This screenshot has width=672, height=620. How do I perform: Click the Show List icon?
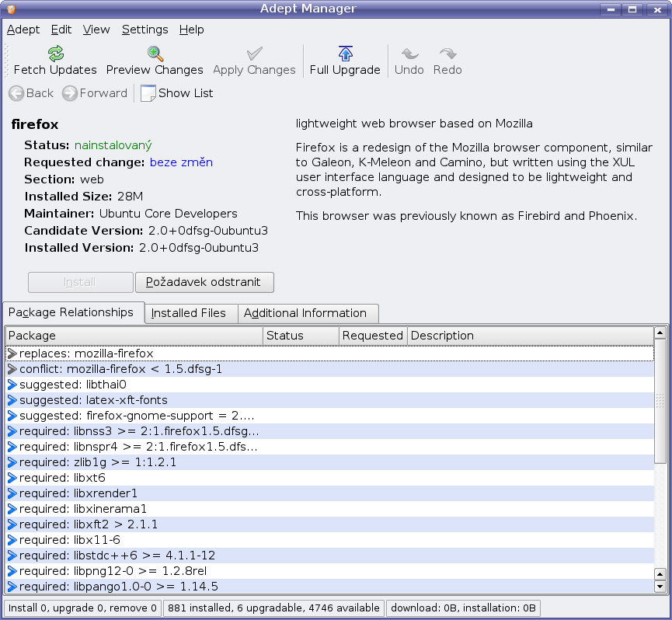pos(148,93)
